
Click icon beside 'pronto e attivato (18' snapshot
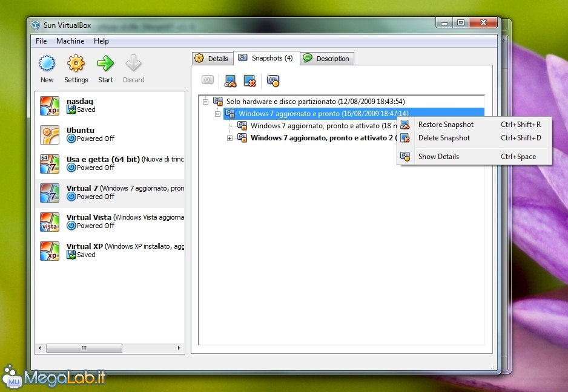point(242,126)
